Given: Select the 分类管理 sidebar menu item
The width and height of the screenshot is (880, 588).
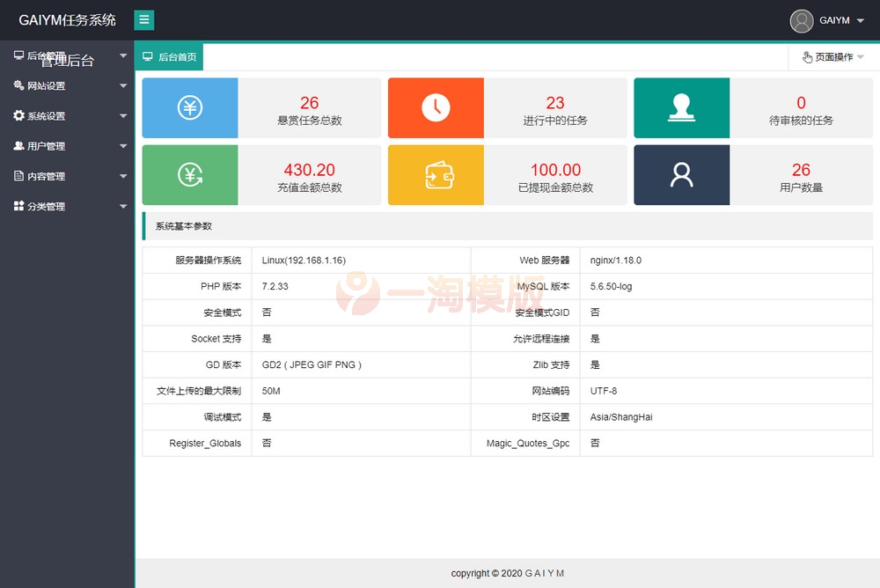Looking at the screenshot, I should (68, 205).
